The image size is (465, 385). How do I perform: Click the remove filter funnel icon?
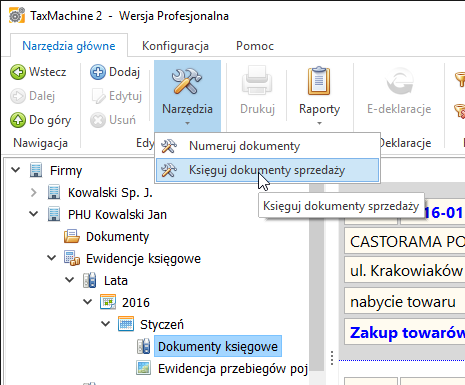[x=460, y=111]
